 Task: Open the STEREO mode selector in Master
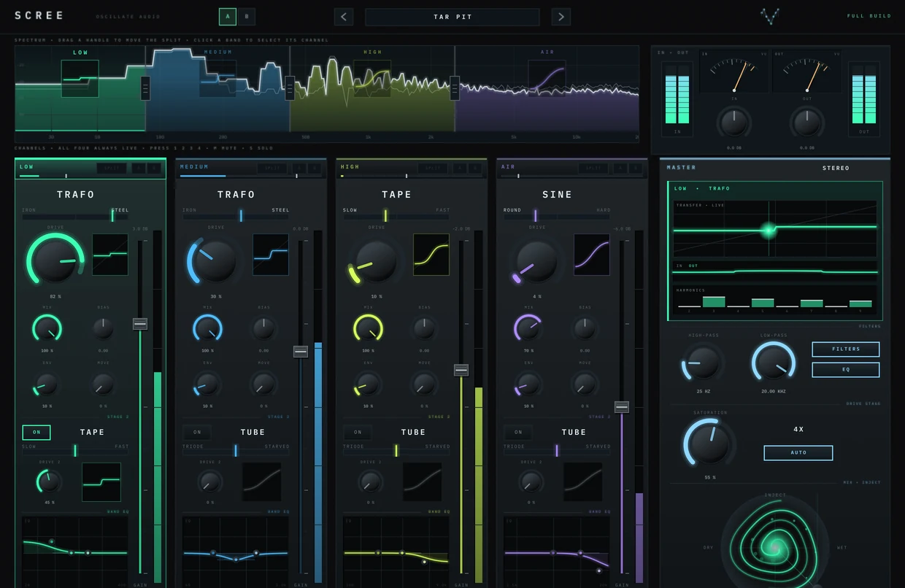tap(836, 168)
